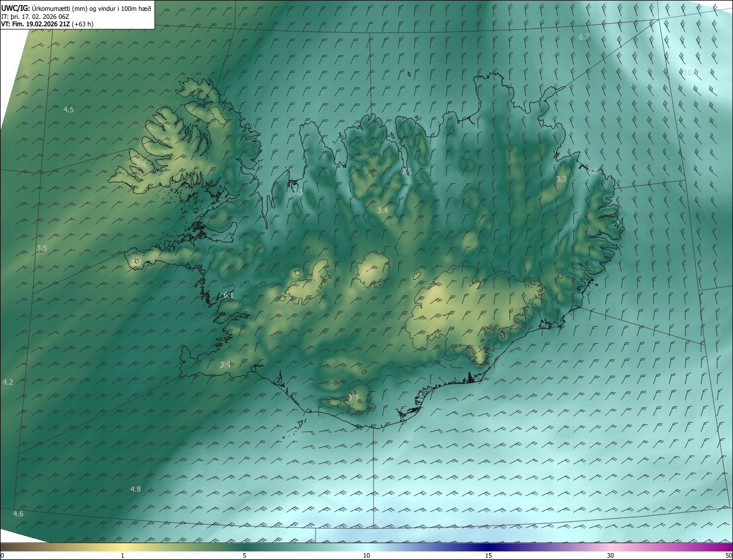Screen dimensions: 733x560
Task: Click the color scale tick label 30
Action: [610, 555]
